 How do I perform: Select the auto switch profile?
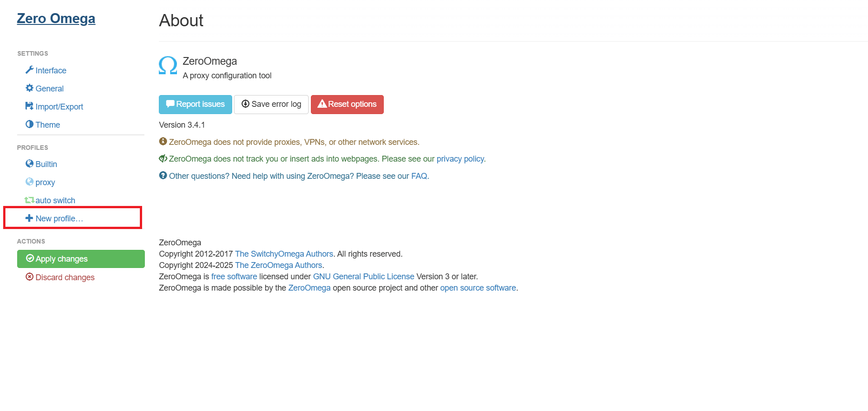pos(55,200)
